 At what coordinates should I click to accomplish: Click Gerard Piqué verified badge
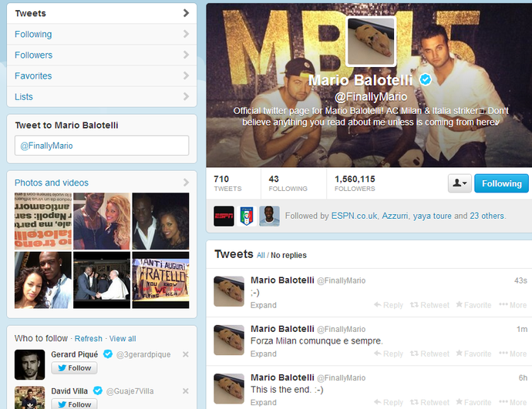pos(108,354)
